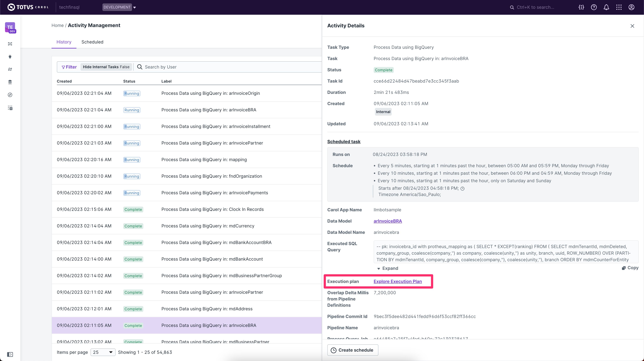Click the Complete status badge in details
Image resolution: width=644 pixels, height=361 pixels.
click(x=384, y=70)
